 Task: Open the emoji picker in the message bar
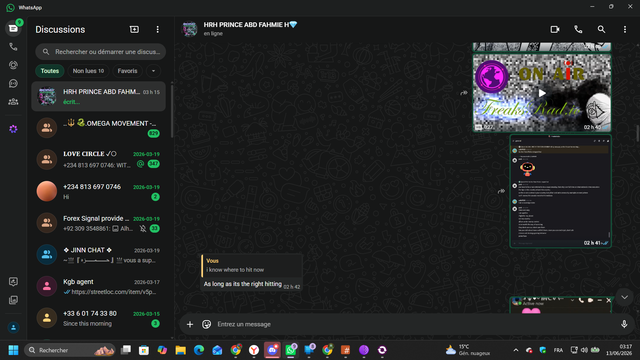point(207,324)
